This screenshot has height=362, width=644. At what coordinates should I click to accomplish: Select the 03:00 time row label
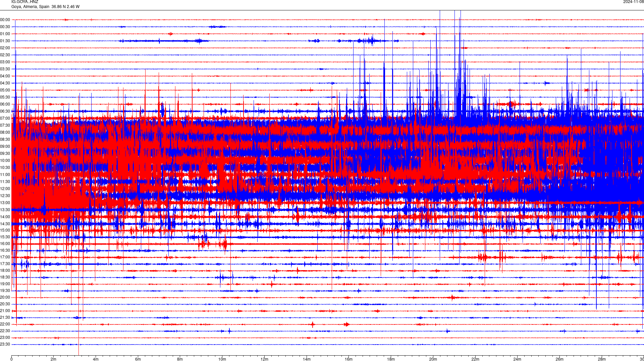pos(5,62)
